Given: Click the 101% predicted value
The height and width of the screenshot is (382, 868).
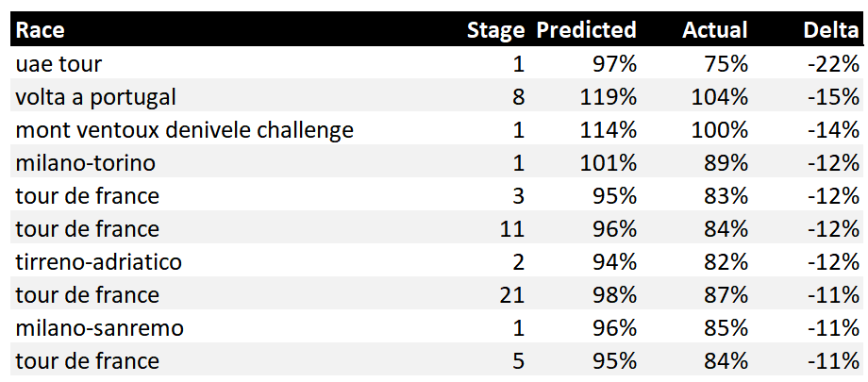Looking at the screenshot, I should point(609,163).
